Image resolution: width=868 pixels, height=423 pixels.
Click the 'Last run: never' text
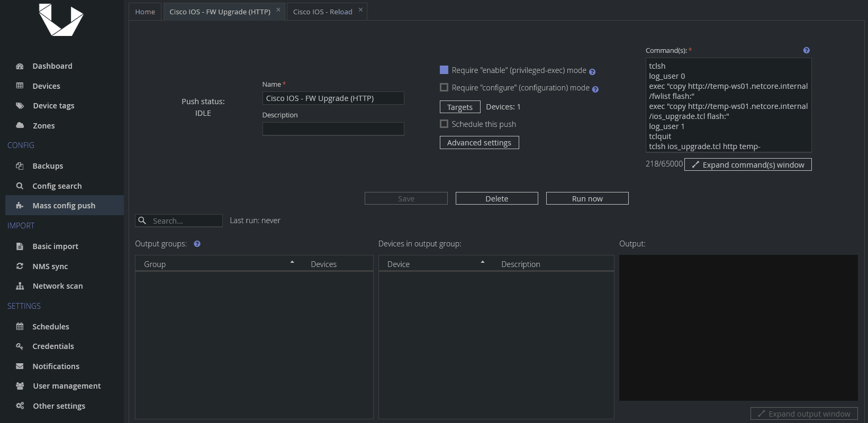pyautogui.click(x=255, y=220)
